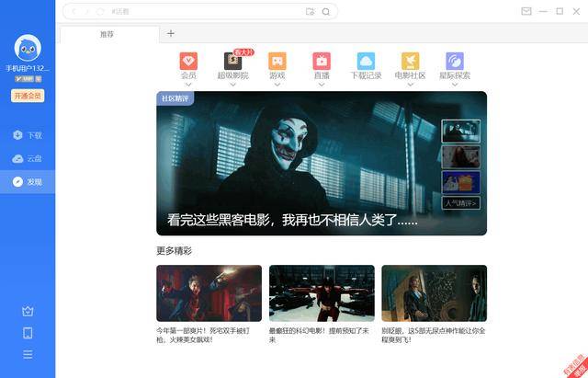This screenshot has height=378, width=588.
Task: Click the folder icon in search bar
Action: tap(311, 12)
